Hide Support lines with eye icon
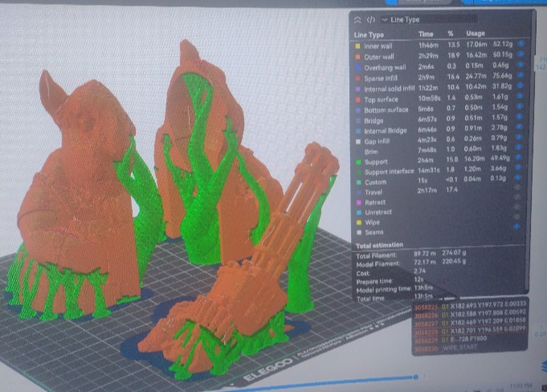547x392 pixels. [x=518, y=157]
